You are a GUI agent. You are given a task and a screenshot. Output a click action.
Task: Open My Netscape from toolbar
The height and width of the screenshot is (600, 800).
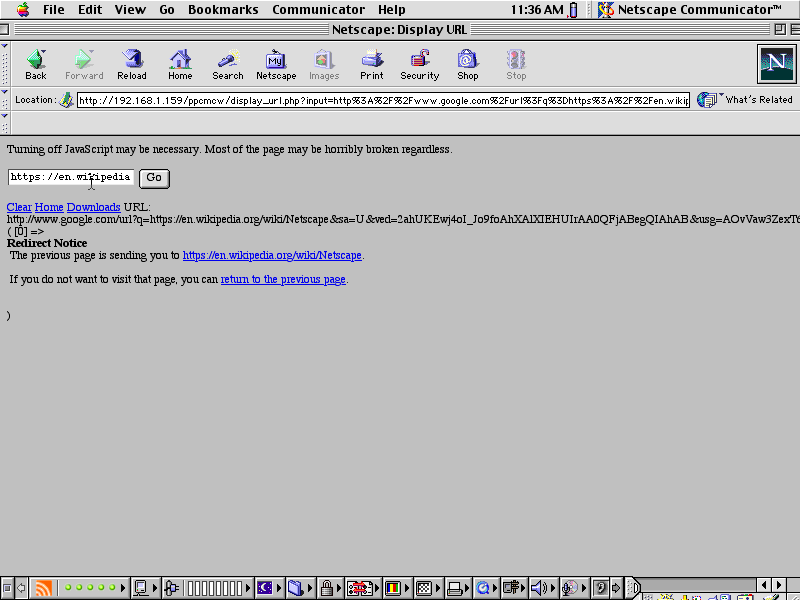pyautogui.click(x=276, y=64)
